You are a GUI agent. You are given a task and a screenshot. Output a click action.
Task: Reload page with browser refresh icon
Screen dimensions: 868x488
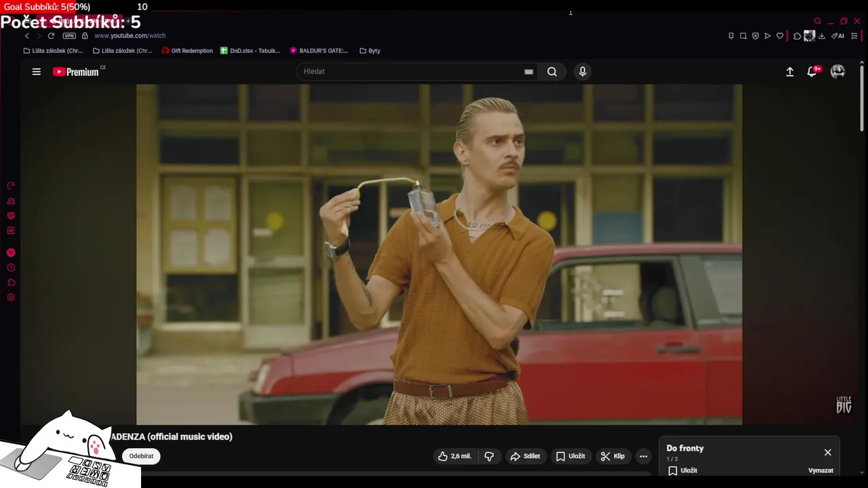click(51, 36)
